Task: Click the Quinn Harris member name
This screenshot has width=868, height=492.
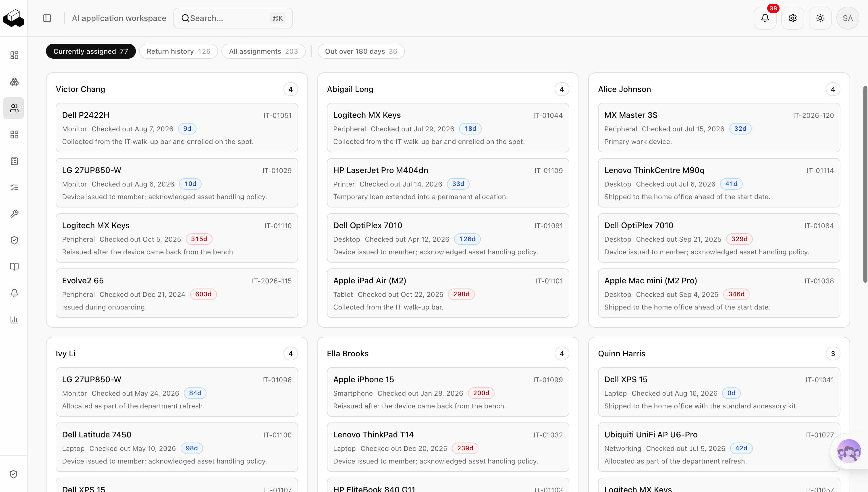Action: pyautogui.click(x=622, y=354)
